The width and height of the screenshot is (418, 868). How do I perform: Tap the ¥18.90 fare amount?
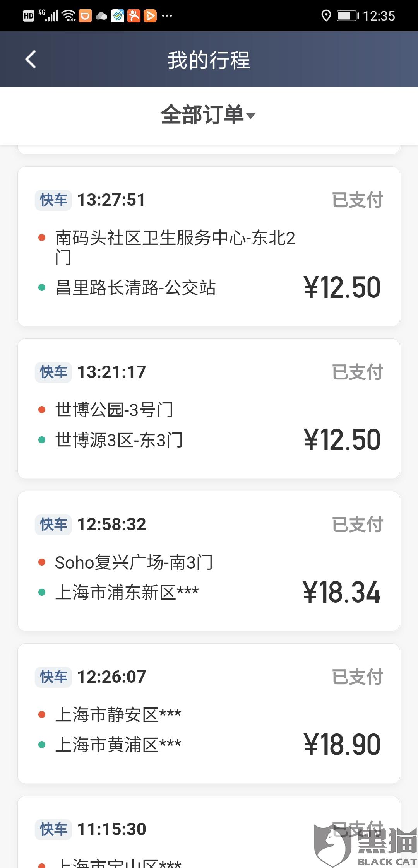pos(342,745)
